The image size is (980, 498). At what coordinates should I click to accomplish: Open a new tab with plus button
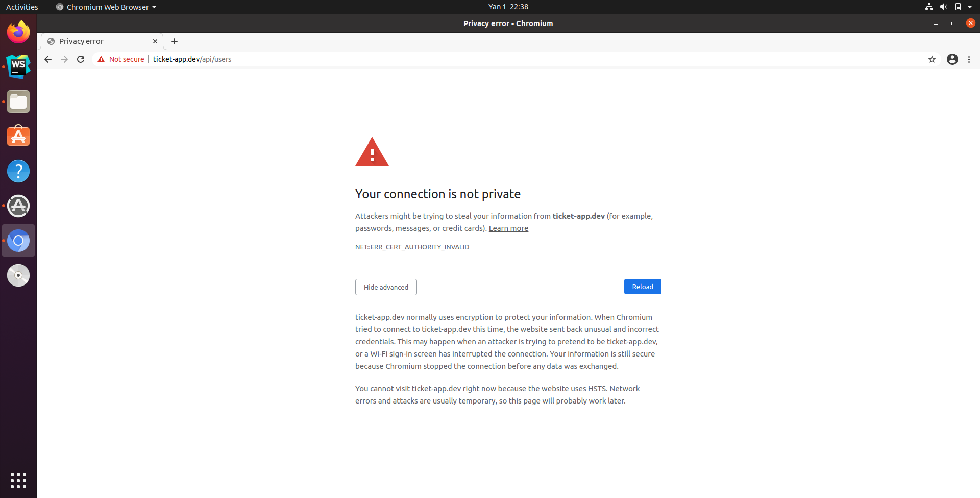click(175, 41)
